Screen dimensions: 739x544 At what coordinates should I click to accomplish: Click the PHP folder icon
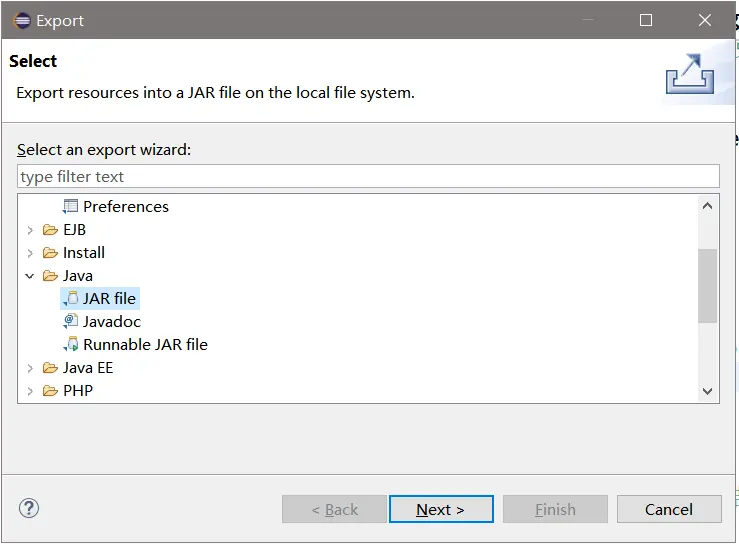pos(50,390)
